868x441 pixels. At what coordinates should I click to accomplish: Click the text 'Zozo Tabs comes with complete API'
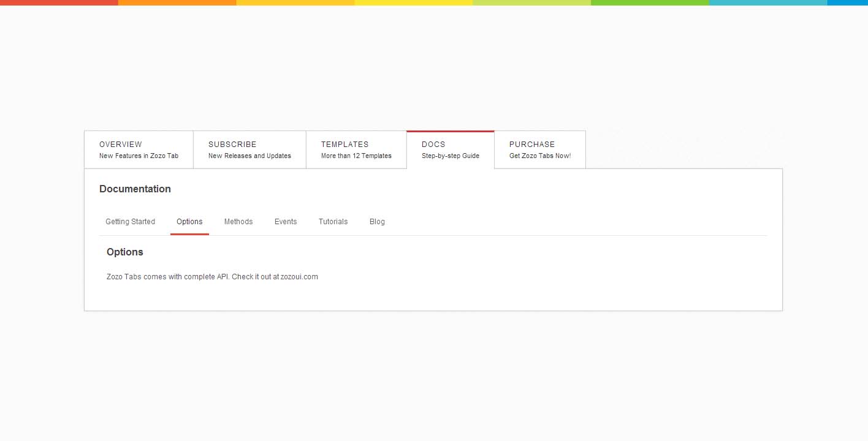tap(168, 277)
